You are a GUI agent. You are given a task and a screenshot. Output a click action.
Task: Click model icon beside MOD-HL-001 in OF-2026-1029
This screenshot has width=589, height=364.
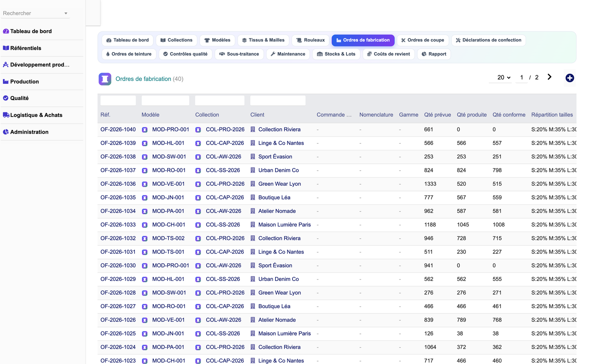[x=145, y=280]
